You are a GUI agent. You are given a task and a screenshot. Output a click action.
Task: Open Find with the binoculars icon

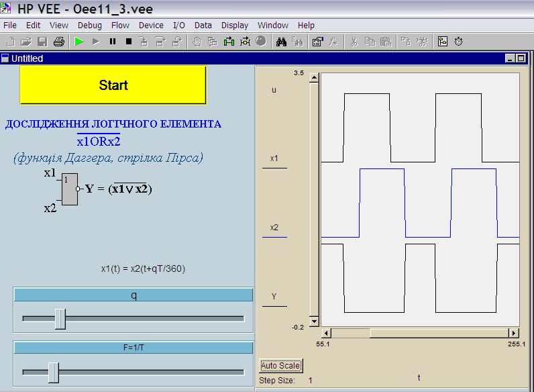tap(281, 42)
